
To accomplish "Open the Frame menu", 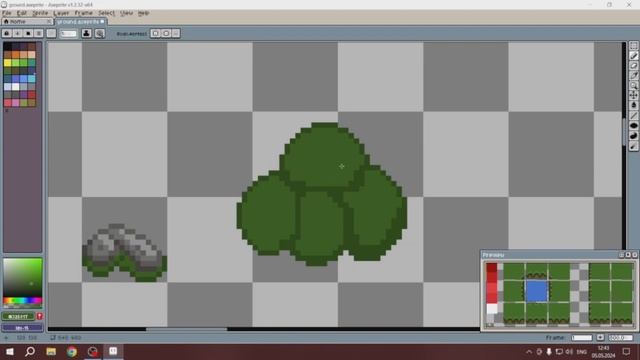I will pyautogui.click(x=83, y=13).
